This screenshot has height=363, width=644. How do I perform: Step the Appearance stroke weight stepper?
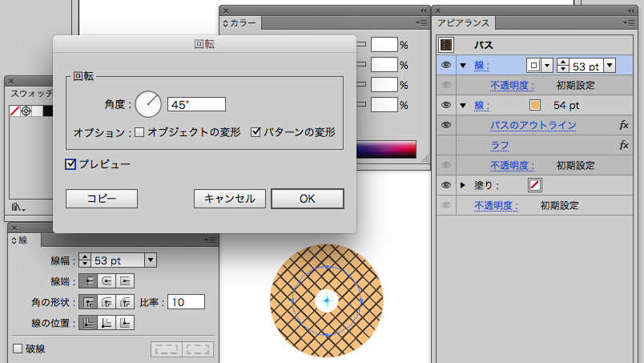tap(562, 66)
